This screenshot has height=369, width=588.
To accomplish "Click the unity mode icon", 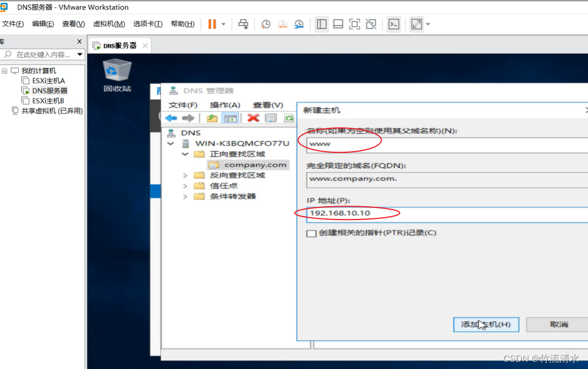I will click(371, 24).
